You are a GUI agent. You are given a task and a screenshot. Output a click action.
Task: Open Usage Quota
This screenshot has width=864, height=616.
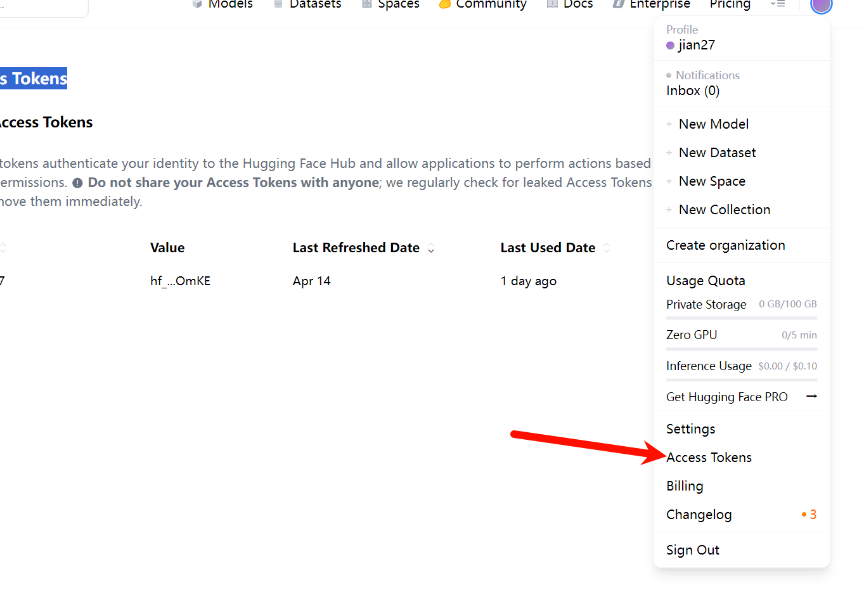click(x=706, y=281)
